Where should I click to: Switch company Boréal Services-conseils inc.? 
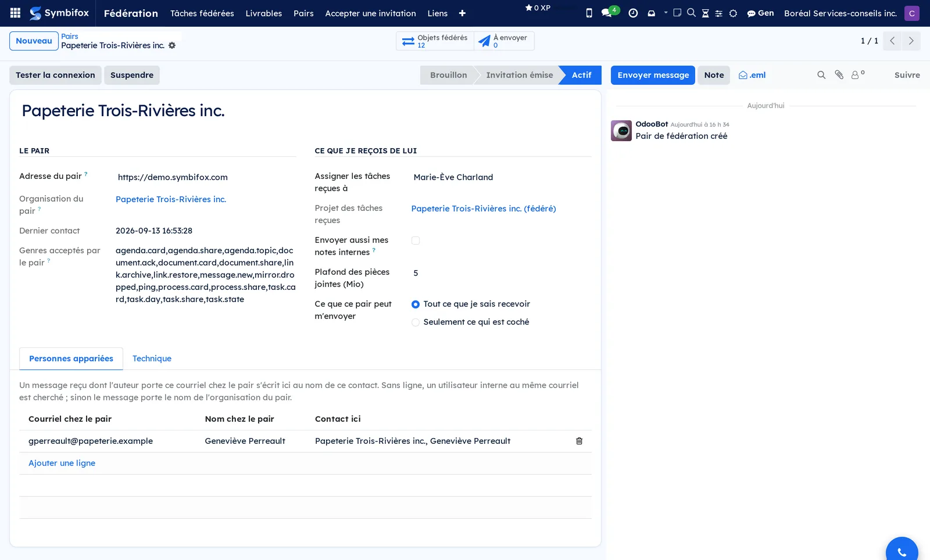pyautogui.click(x=840, y=13)
